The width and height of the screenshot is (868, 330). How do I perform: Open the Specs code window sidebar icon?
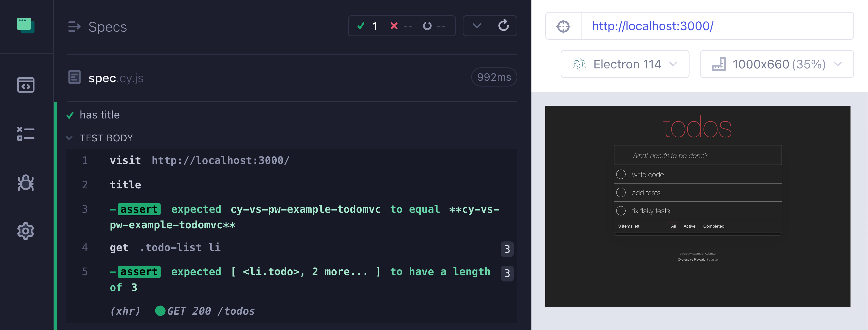click(x=26, y=85)
